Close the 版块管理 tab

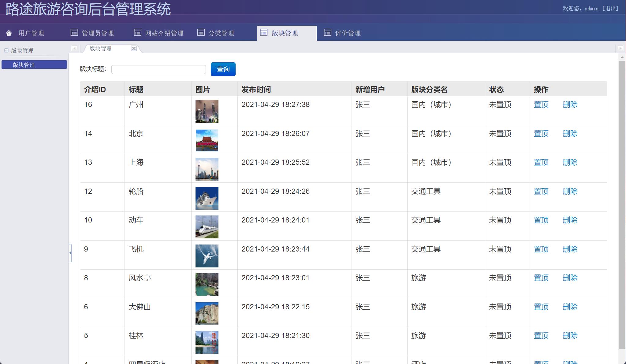point(134,48)
